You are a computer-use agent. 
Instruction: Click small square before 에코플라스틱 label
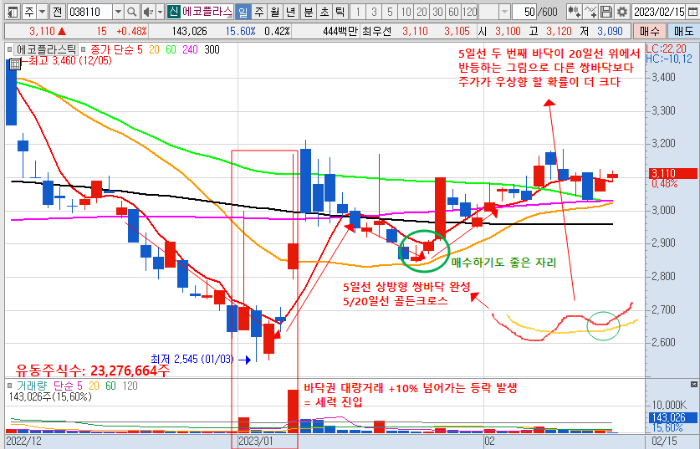click(x=10, y=50)
